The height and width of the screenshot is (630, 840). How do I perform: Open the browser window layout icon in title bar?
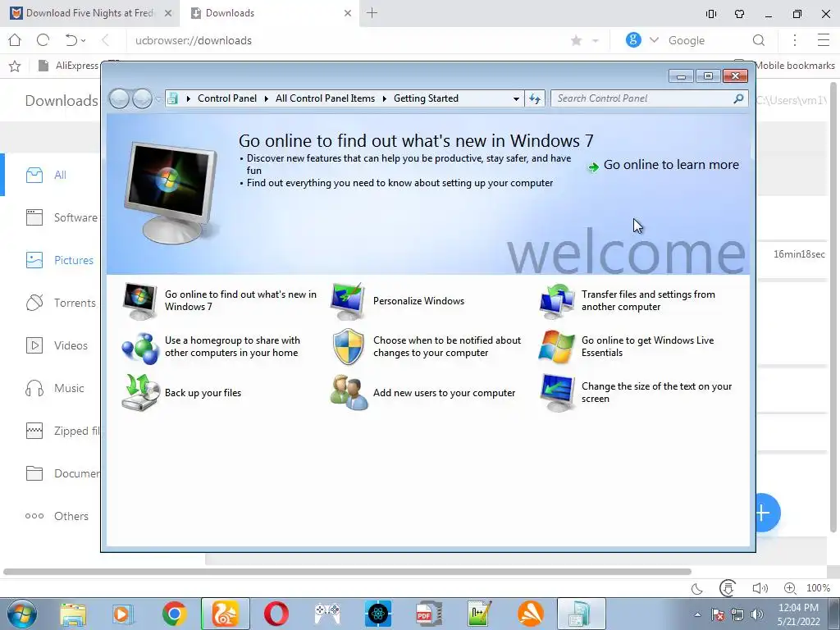(711, 14)
